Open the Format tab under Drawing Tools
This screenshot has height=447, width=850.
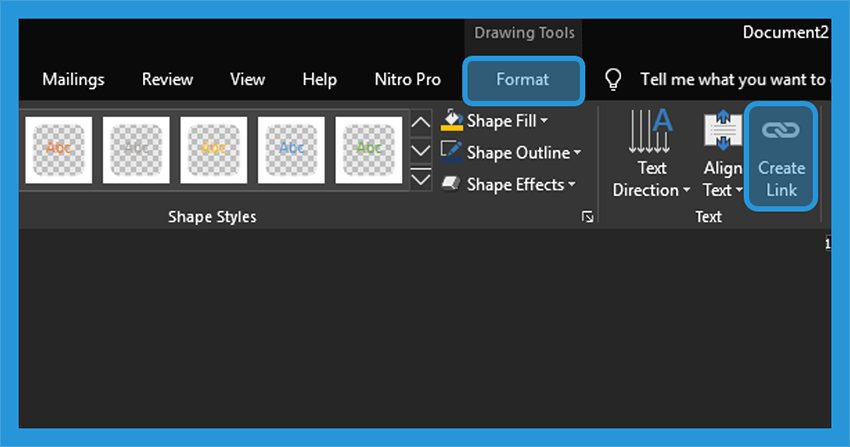click(523, 80)
